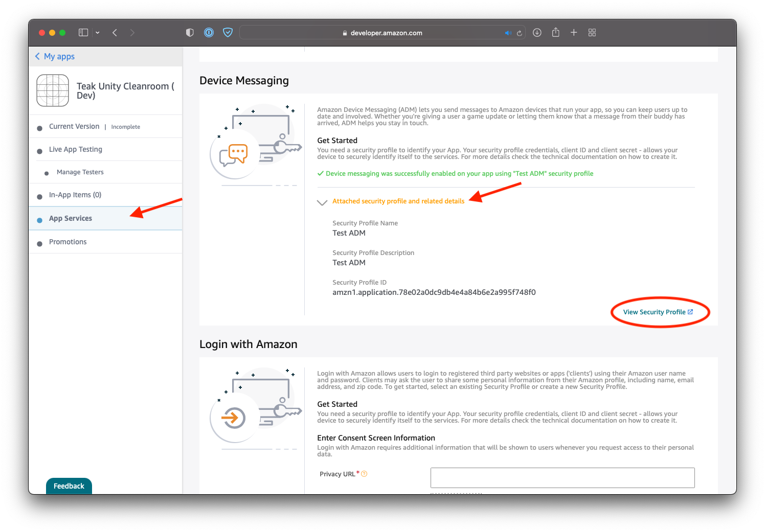Image resolution: width=765 pixels, height=532 pixels.
Task: Click Enter Consent Screen Information heading
Action: [x=376, y=438]
